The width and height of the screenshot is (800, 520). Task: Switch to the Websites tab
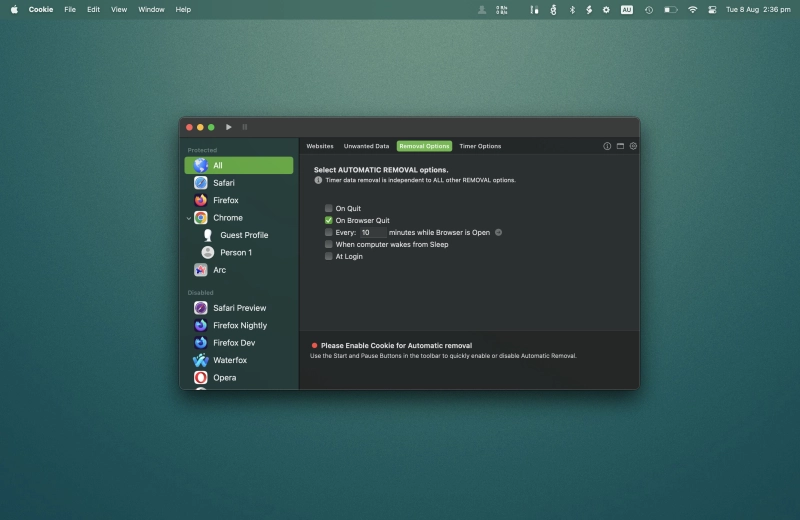320,146
